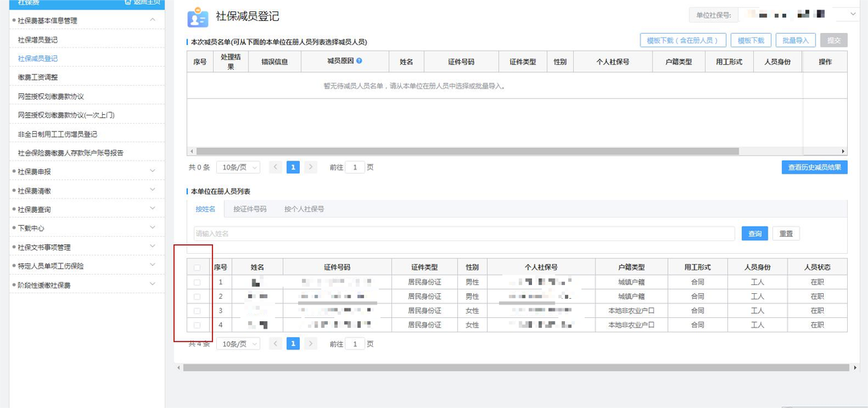
Task: Click the 重置 button
Action: [x=786, y=234]
